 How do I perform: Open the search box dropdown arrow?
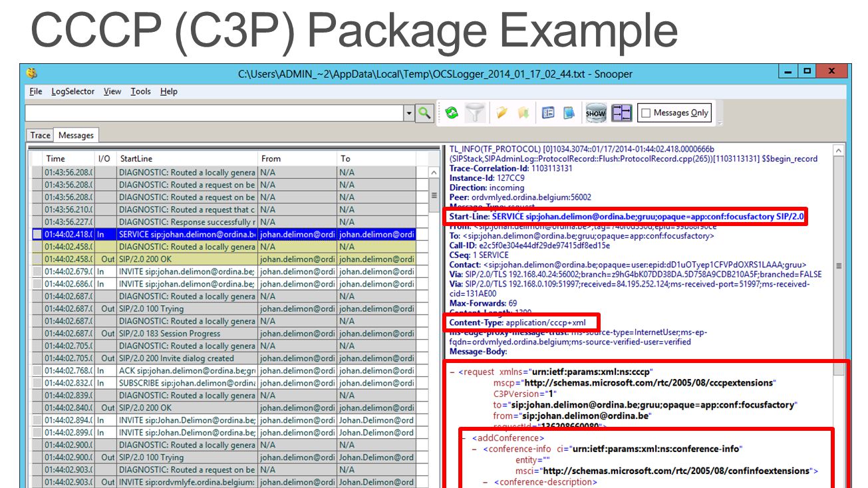point(409,114)
